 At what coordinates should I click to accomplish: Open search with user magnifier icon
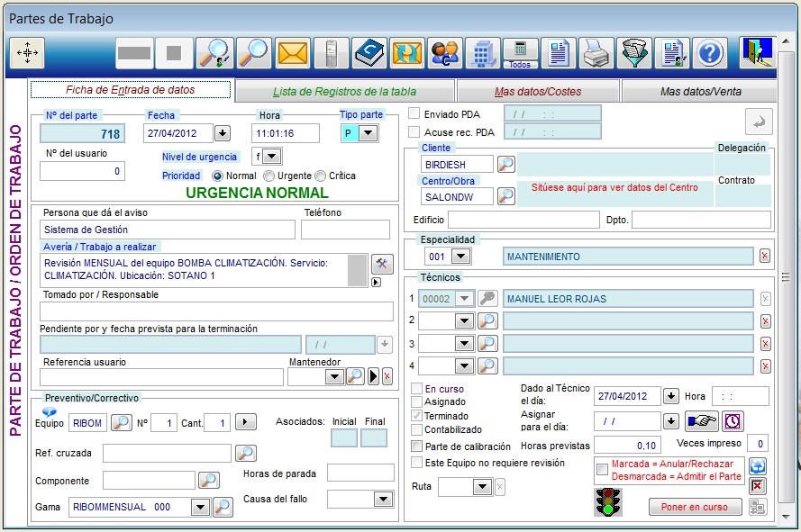[214, 52]
